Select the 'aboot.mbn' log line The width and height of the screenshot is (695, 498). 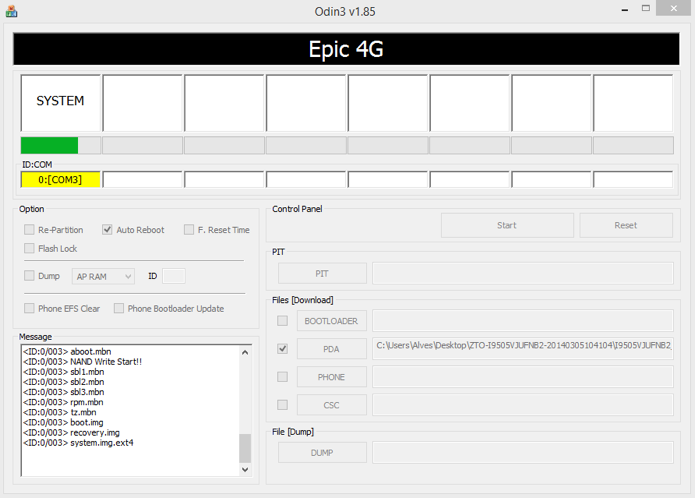point(67,351)
